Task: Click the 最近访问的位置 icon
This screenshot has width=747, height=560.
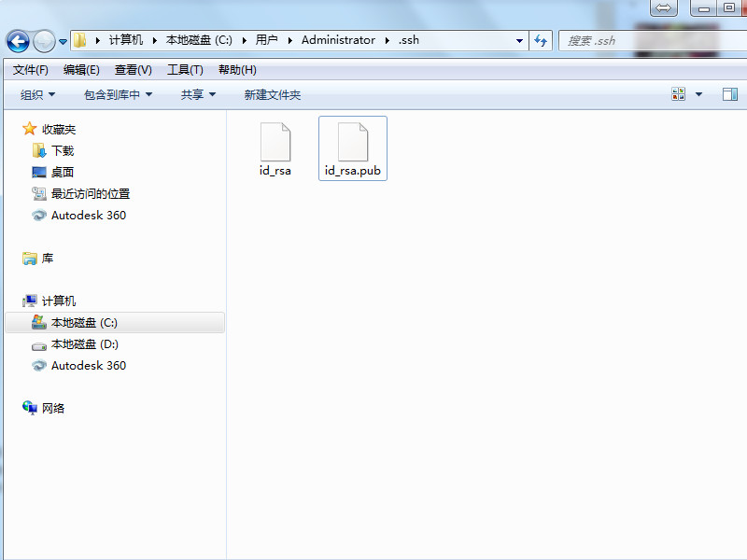Action: [39, 193]
